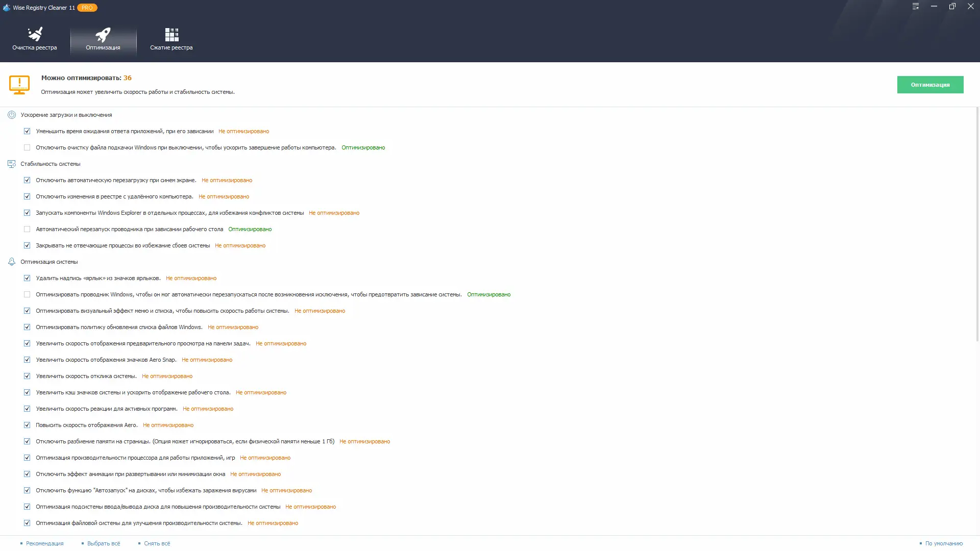Click the orange monitor warning icon

(x=19, y=85)
